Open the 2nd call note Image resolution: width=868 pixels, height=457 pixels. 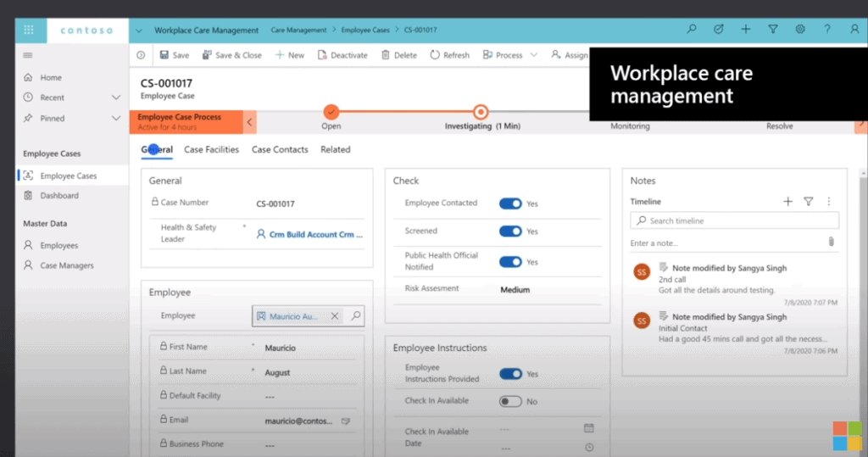click(x=735, y=285)
